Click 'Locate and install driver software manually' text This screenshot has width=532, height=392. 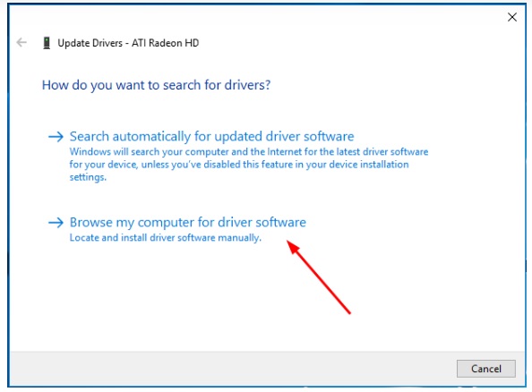tap(165, 238)
